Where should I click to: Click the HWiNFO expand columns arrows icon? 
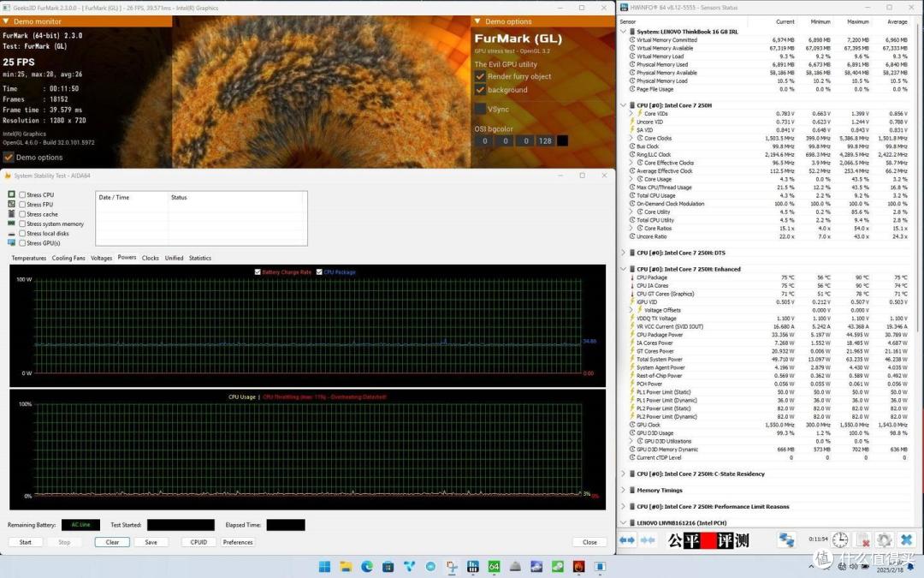pos(627,539)
